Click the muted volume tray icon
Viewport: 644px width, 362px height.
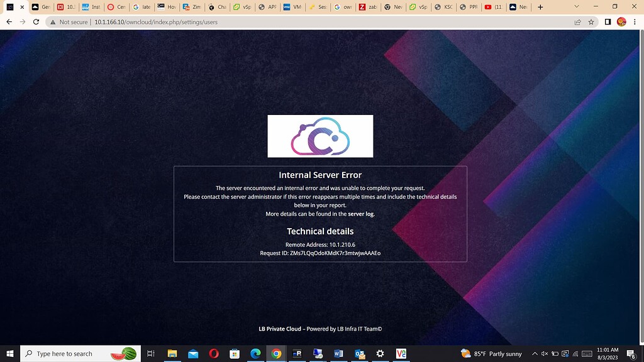545,353
